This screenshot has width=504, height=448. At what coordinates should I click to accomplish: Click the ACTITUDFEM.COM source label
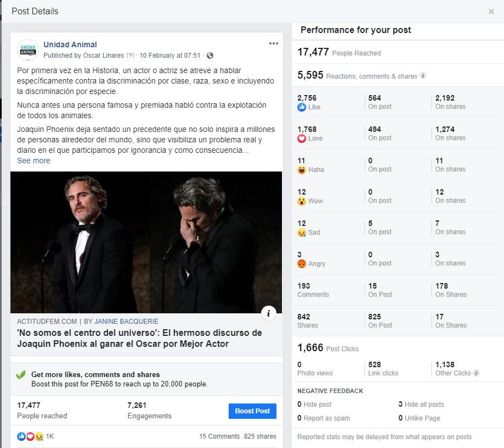[47, 322]
